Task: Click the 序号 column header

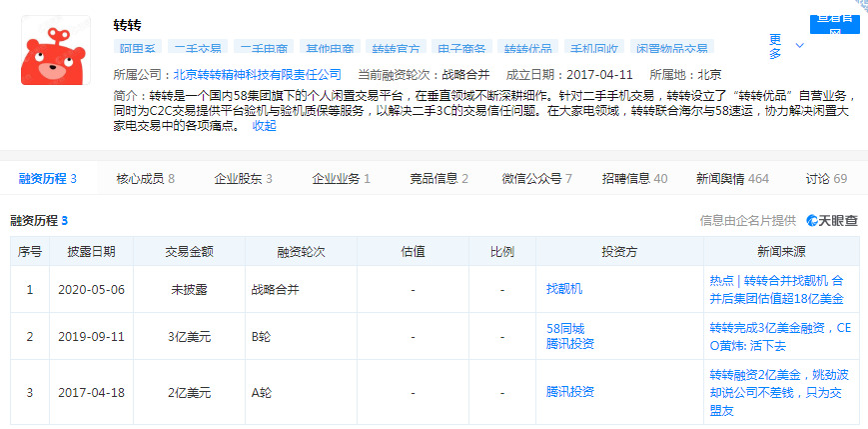Action: [x=30, y=252]
